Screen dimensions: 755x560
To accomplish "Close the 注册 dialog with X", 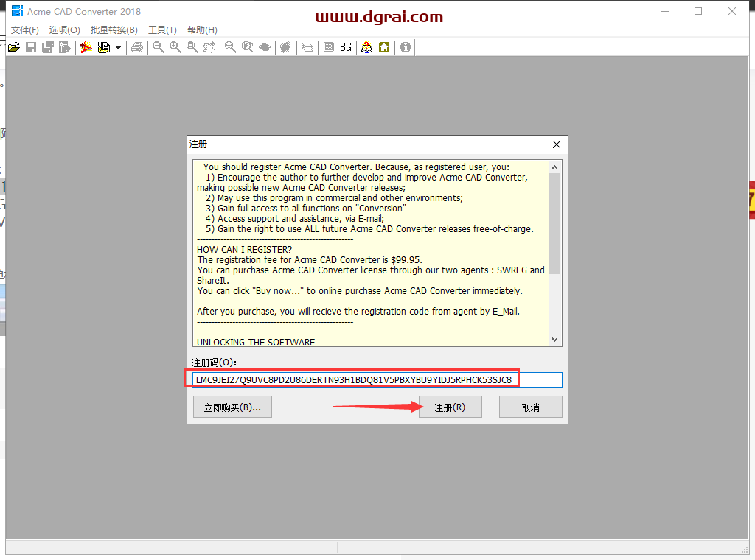I will 557,144.
